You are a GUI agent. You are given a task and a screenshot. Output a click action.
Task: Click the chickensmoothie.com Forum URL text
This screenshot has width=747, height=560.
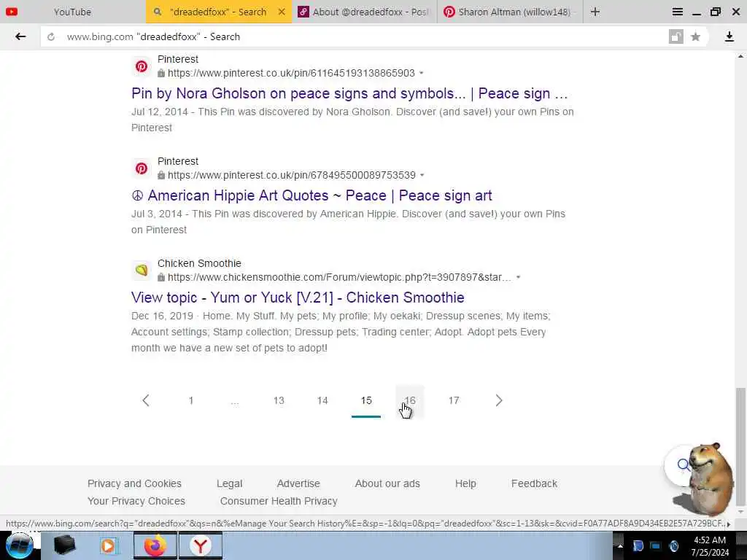(339, 277)
